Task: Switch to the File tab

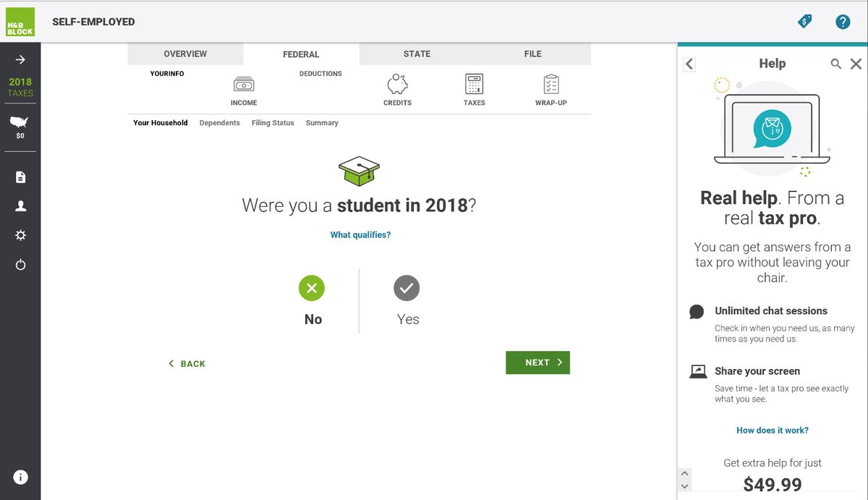Action: (532, 54)
